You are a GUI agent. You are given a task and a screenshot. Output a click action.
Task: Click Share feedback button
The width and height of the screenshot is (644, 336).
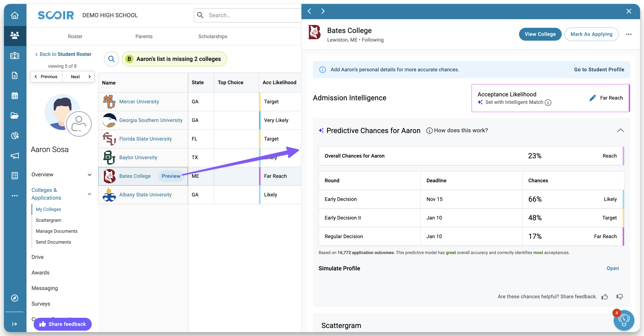(63, 324)
